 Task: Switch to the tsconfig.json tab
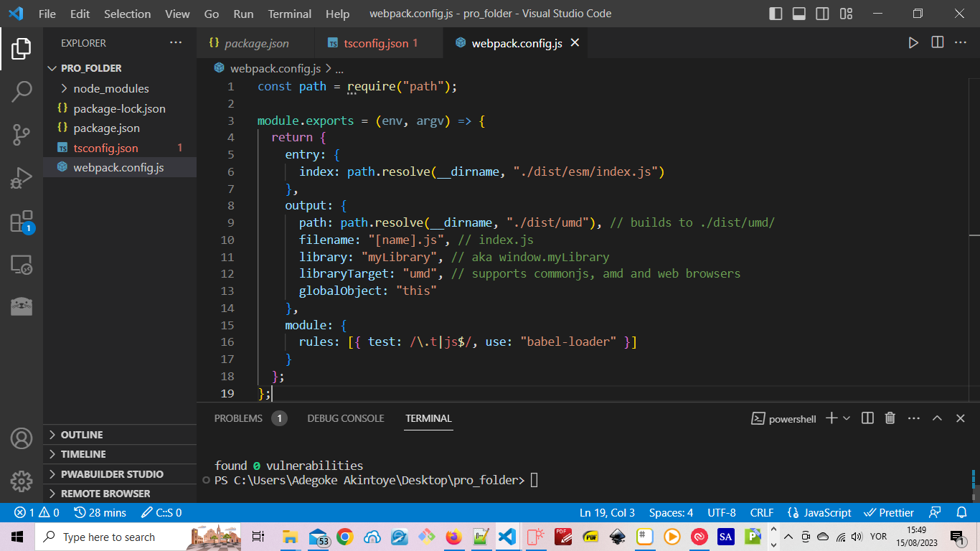(375, 43)
